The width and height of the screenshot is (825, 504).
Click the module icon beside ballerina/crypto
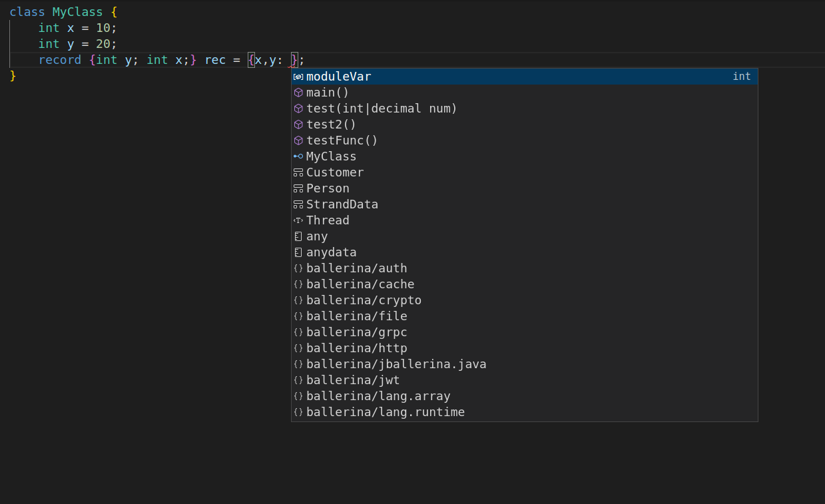pyautogui.click(x=298, y=300)
